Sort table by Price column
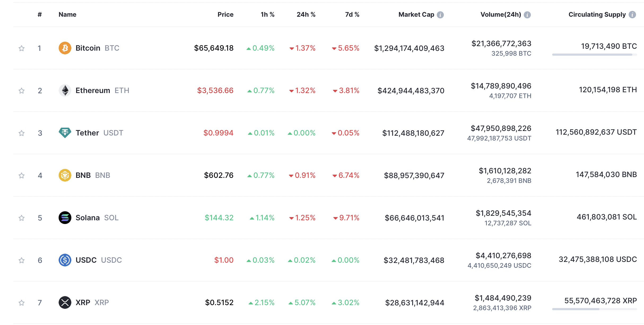The height and width of the screenshot is (325, 644). 225,15
